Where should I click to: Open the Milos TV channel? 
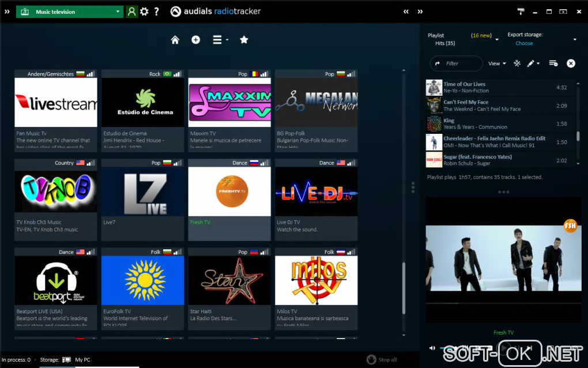[x=316, y=288]
